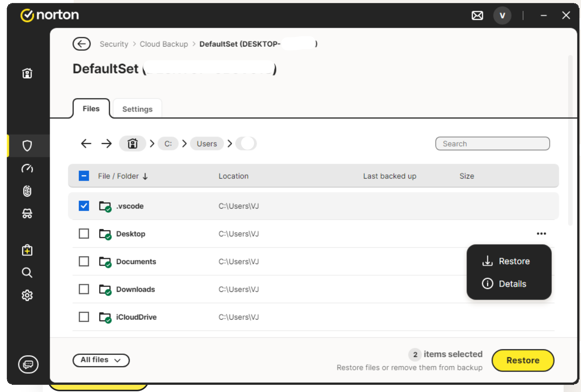
Task: Open the Performance speedometer icon in sidebar
Action: (x=27, y=168)
